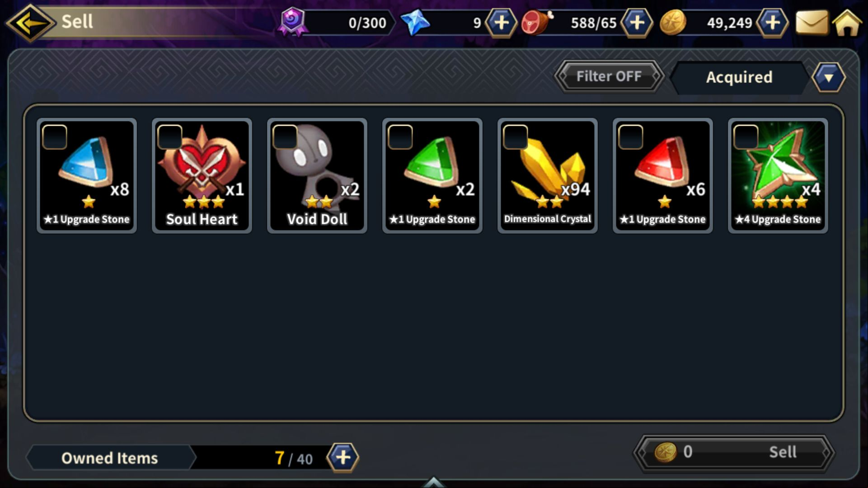This screenshot has height=488, width=868.
Task: Select the blue ★1 Upgrade Stone item
Action: pyautogui.click(x=87, y=176)
